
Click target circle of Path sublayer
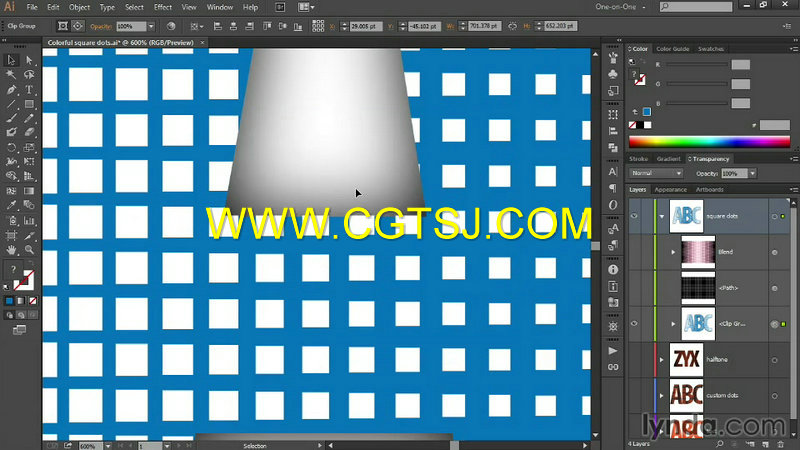(774, 288)
